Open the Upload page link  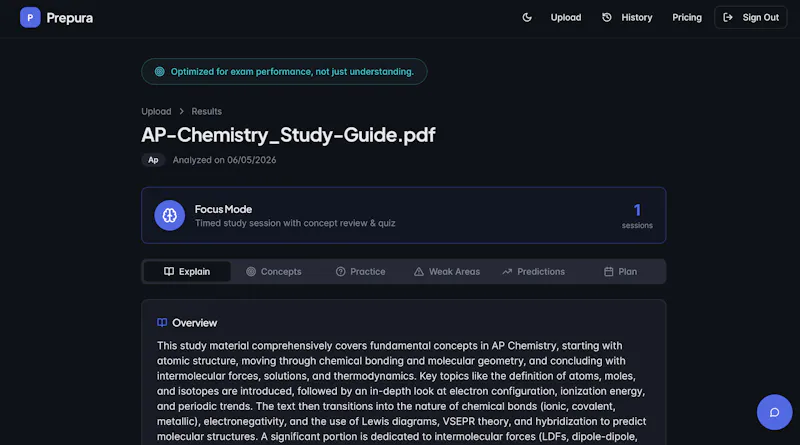(565, 17)
